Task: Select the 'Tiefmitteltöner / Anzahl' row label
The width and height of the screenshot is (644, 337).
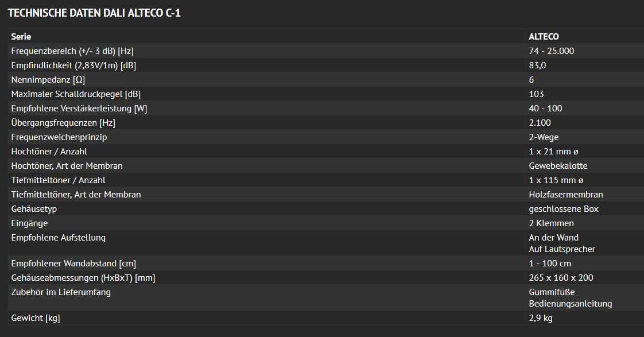Action: [x=59, y=180]
